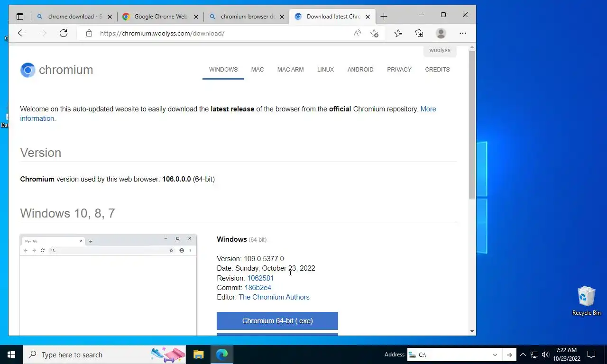Screen dimensions: 607x364
Task: Open File Explorer from the taskbar
Action: (x=198, y=355)
